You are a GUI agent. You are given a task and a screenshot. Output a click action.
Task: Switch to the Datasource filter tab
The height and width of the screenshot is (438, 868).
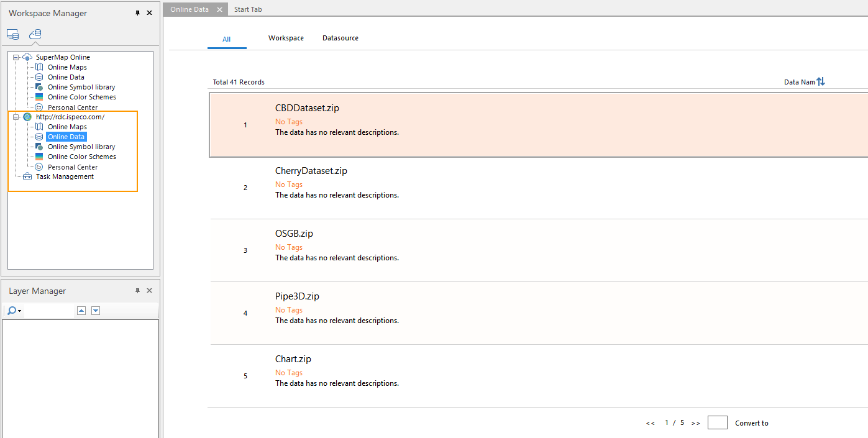(x=340, y=38)
